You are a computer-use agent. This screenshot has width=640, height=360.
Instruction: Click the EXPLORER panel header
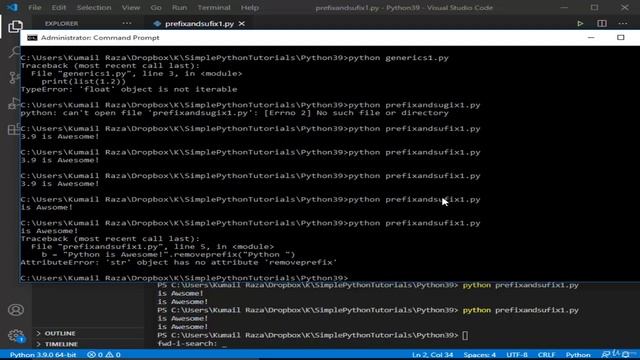click(62, 24)
